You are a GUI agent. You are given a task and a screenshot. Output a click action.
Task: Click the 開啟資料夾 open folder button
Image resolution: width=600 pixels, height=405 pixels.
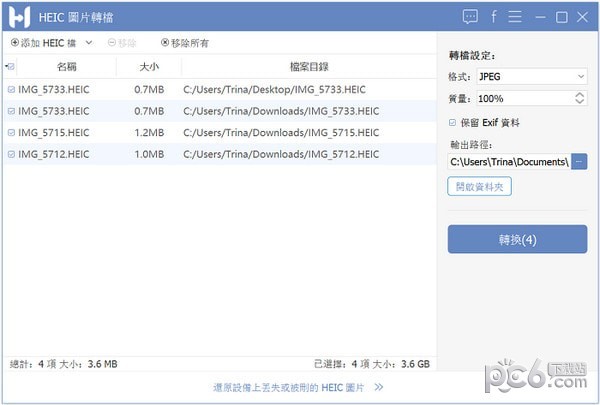tap(482, 186)
